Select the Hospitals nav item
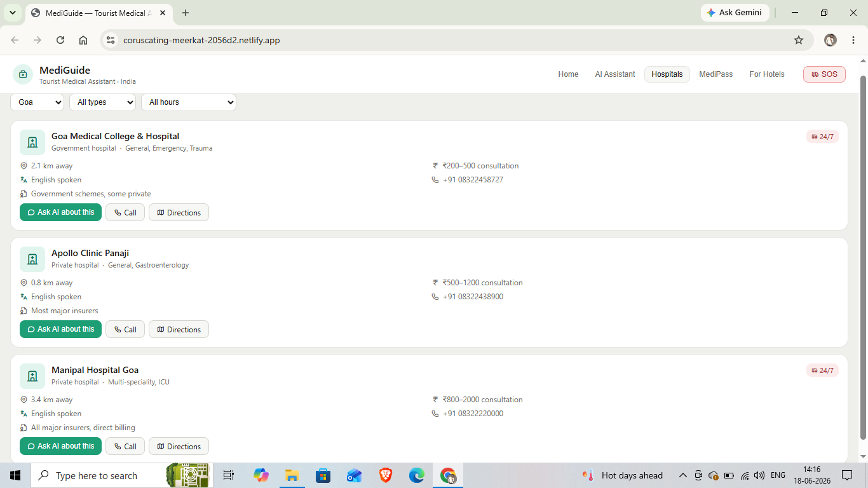The width and height of the screenshot is (868, 488). pyautogui.click(x=667, y=74)
